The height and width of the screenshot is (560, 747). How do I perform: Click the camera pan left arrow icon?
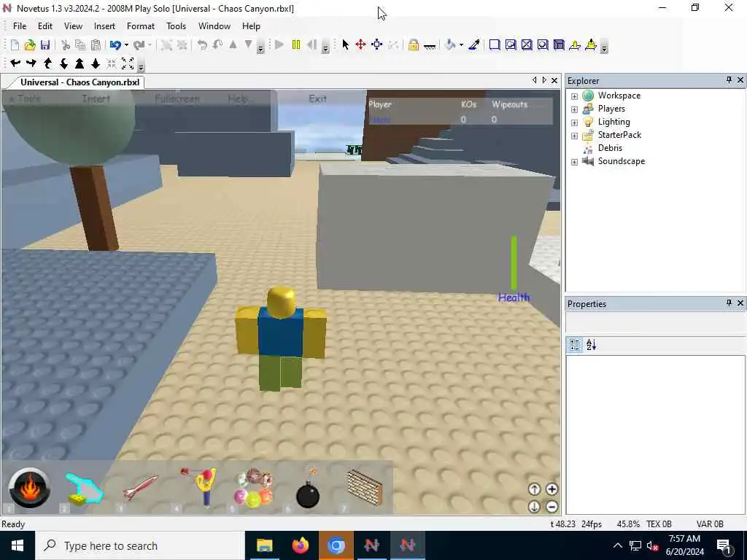coord(15,63)
